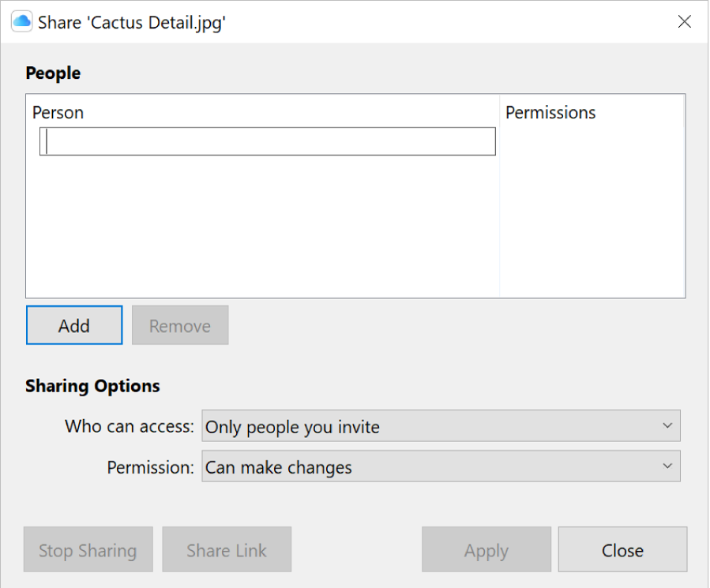Viewport: 710px width, 588px height.
Task: Click the Person name input field
Action: click(268, 141)
